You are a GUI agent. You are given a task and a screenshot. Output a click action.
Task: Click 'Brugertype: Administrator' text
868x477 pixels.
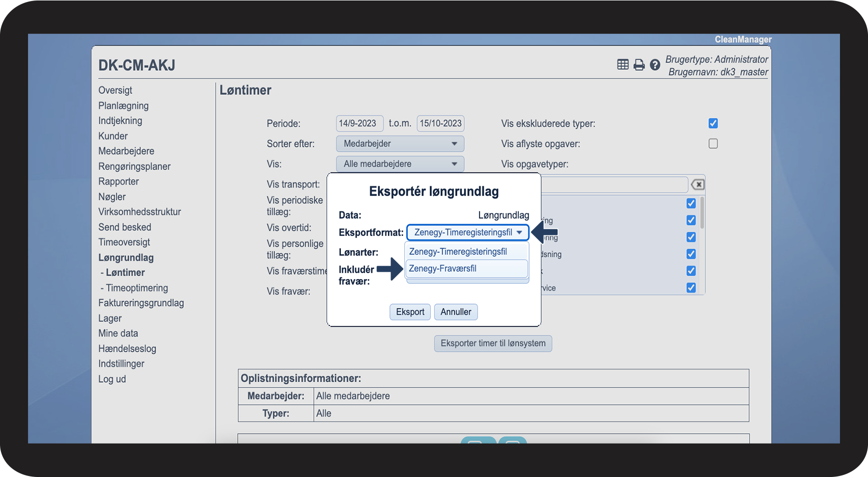point(717,59)
